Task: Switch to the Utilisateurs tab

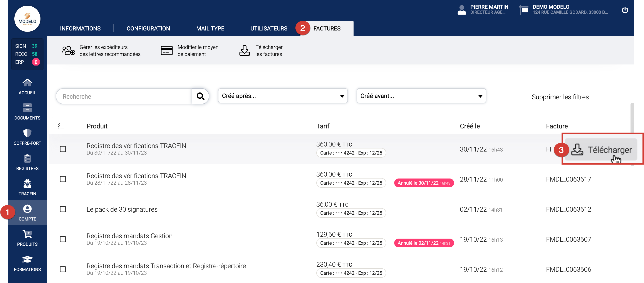Action: pos(269,29)
